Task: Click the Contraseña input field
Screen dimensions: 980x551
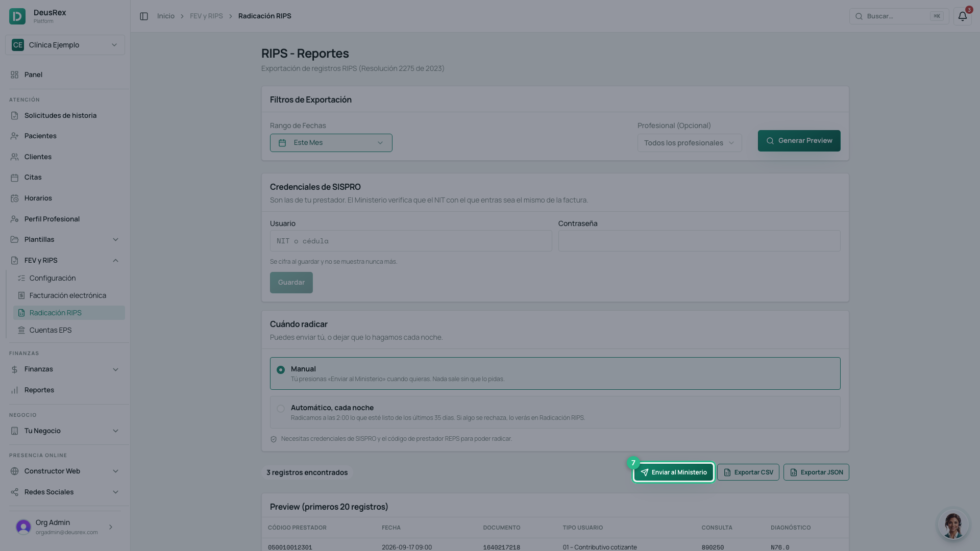Action: (x=699, y=241)
